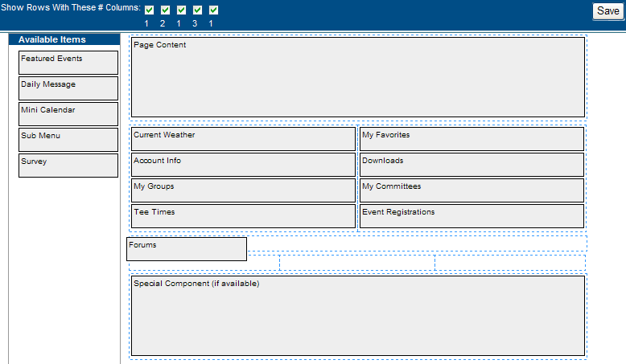Click the Forums block
626x364 pixels.
[187, 249]
